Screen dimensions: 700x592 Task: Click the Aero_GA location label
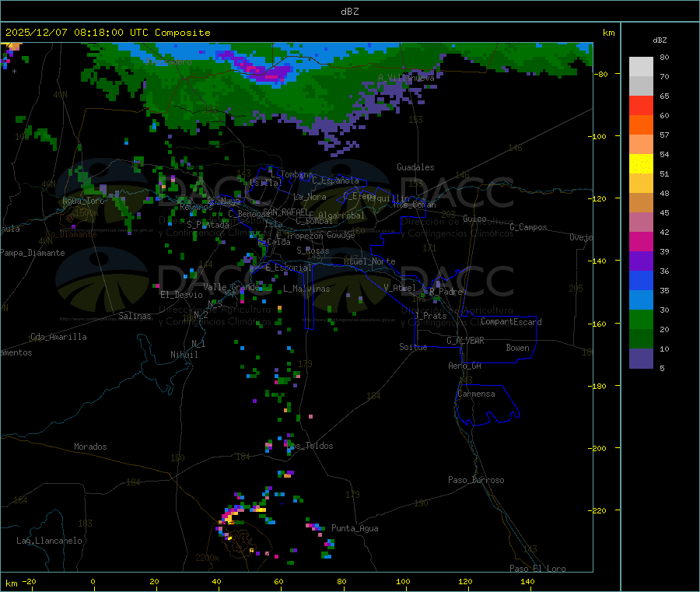465,366
